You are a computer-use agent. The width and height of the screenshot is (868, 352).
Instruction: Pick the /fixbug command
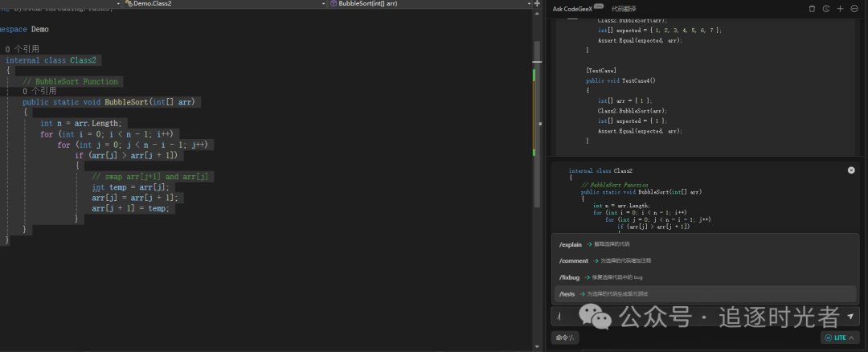click(571, 277)
